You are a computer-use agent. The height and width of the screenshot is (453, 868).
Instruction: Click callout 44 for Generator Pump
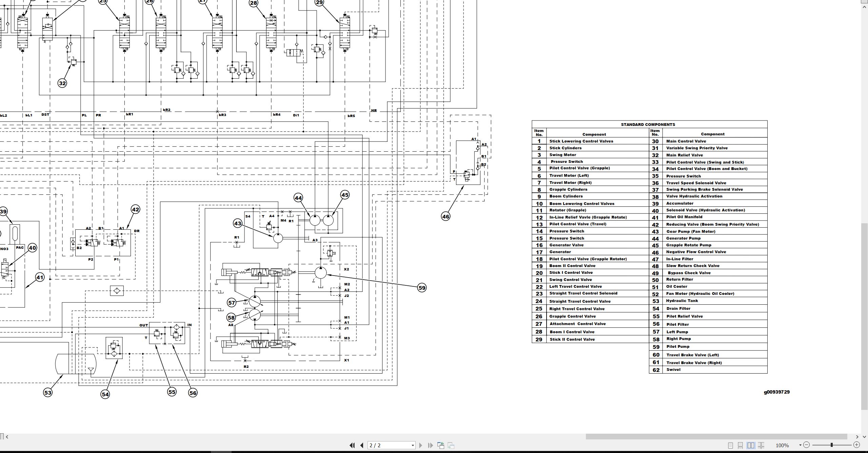298,198
